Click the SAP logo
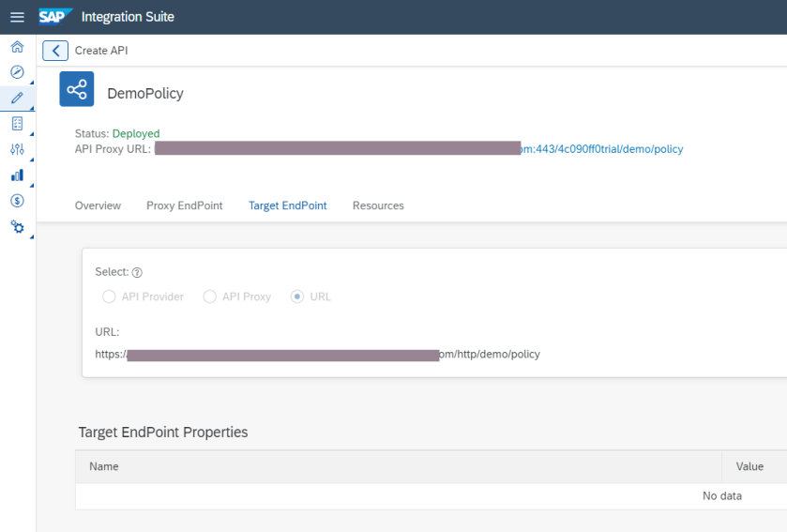Image resolution: width=787 pixels, height=532 pixels. click(55, 17)
